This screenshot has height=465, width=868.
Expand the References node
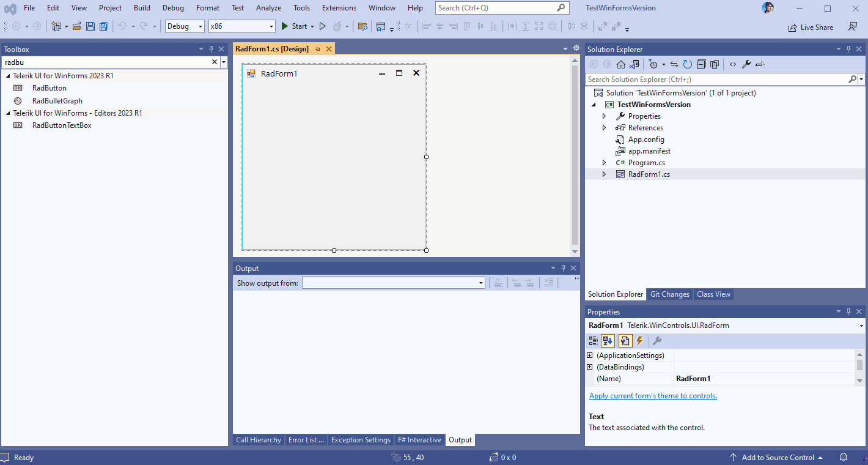point(605,128)
